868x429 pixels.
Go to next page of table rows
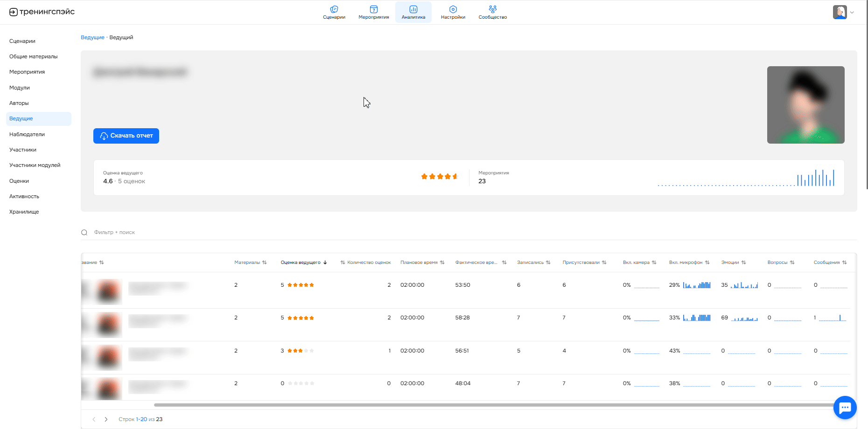point(106,419)
